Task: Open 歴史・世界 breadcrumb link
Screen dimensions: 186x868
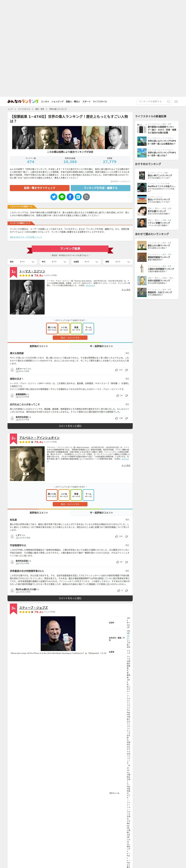Action: click(40, 109)
